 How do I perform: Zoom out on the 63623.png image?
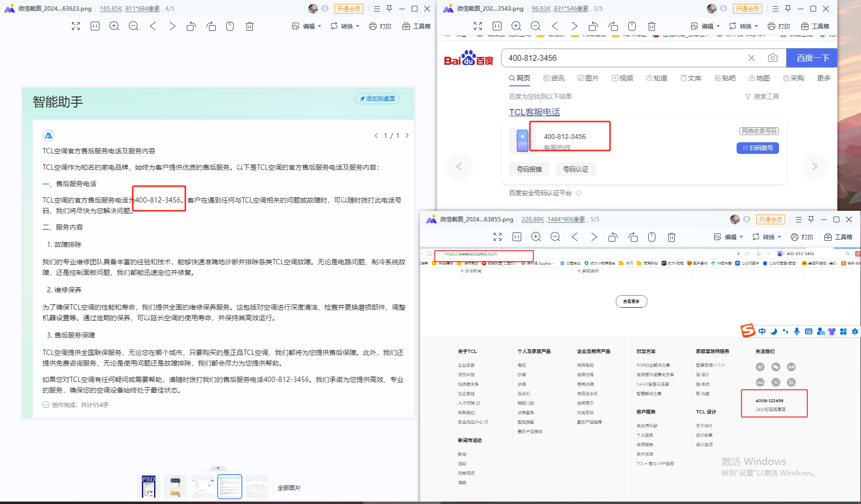[x=134, y=27]
